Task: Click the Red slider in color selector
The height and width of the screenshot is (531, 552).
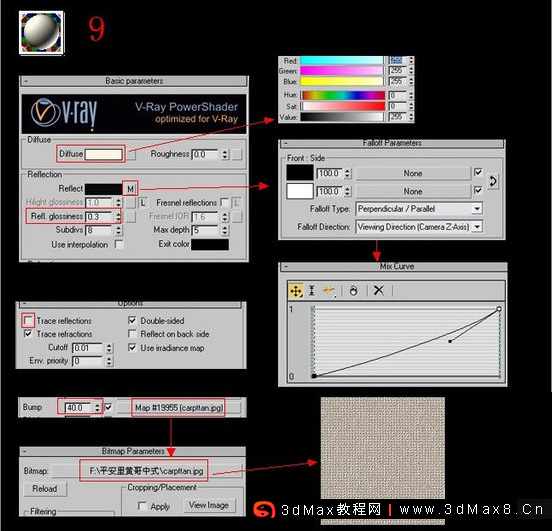Action: (342, 60)
